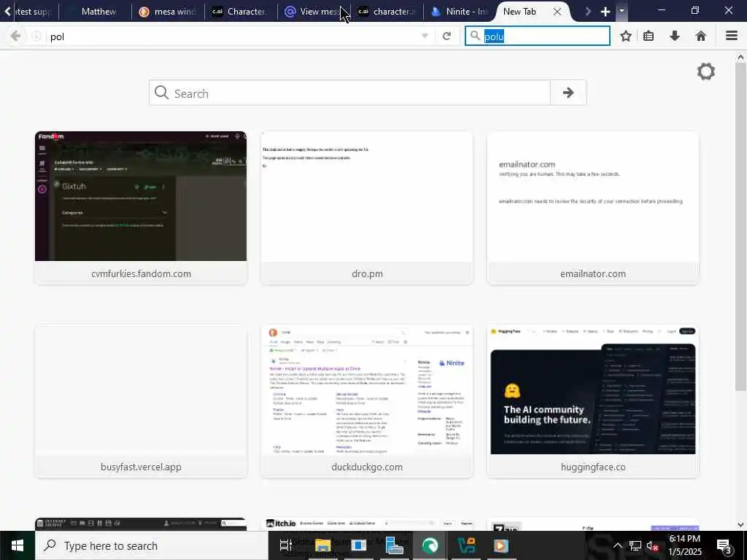Switch to the View mes tab
The image size is (747, 560).
click(314, 12)
